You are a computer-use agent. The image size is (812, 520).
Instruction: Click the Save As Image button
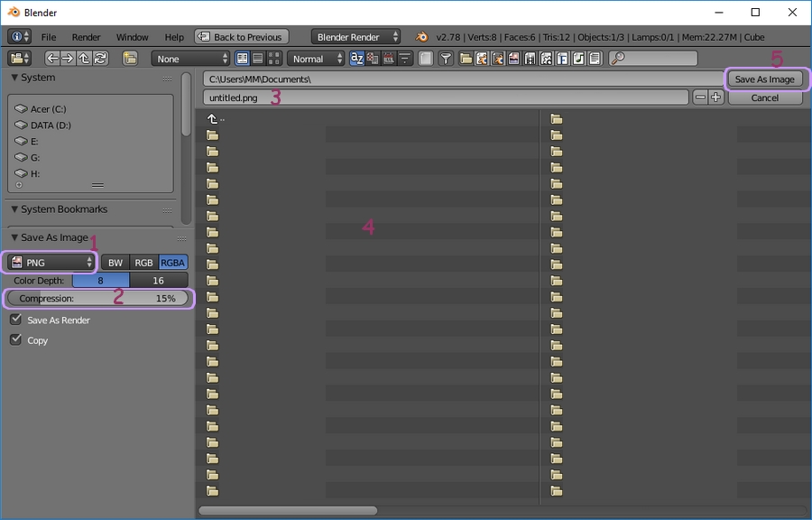click(764, 79)
